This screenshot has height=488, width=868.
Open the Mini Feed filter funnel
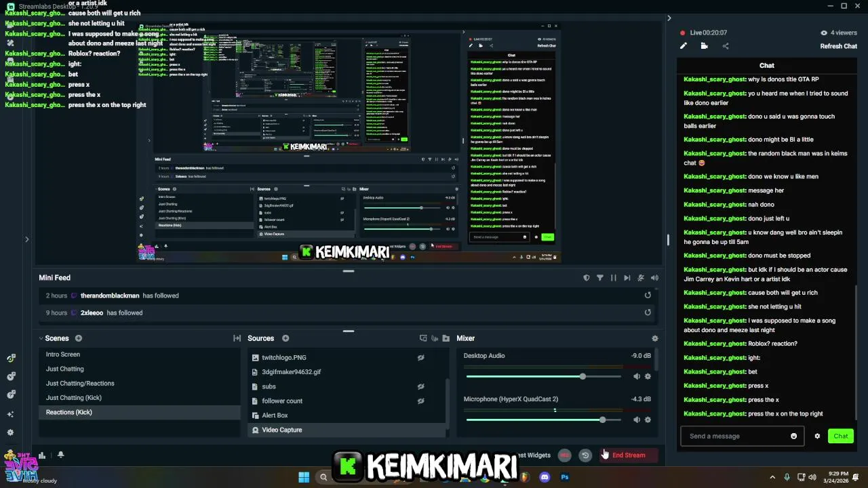(x=600, y=278)
